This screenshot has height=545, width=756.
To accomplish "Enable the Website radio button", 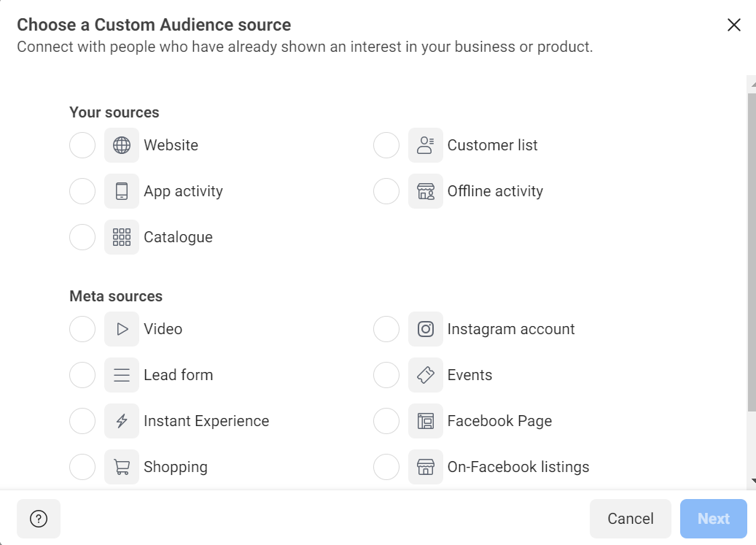I will pyautogui.click(x=82, y=145).
